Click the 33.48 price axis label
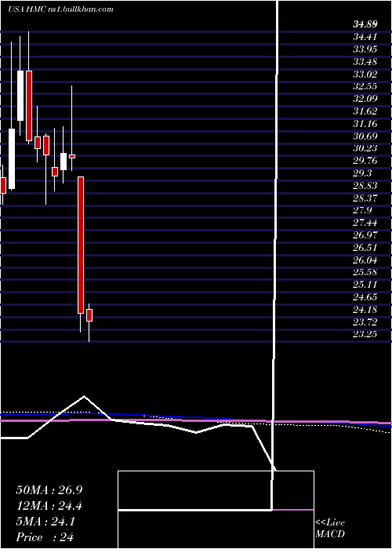This screenshot has height=549, width=392. pyautogui.click(x=365, y=62)
